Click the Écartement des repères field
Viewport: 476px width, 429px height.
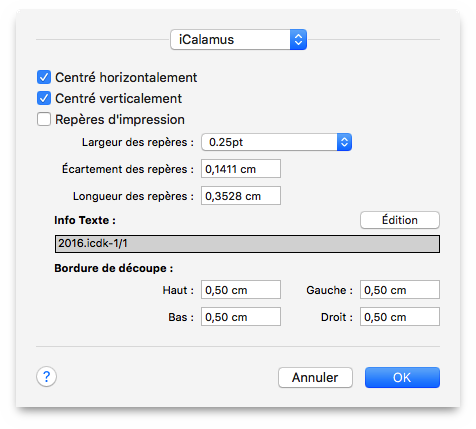pos(241,169)
